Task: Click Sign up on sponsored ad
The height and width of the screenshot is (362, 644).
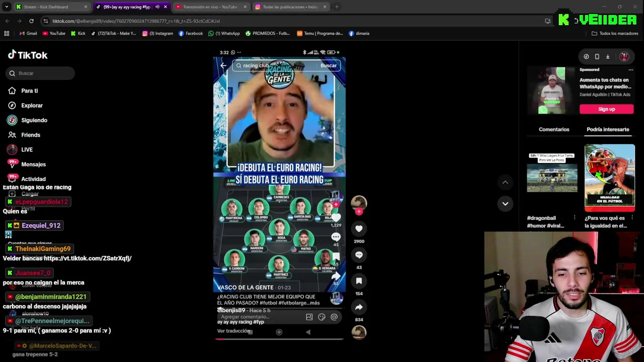Action: tap(607, 109)
